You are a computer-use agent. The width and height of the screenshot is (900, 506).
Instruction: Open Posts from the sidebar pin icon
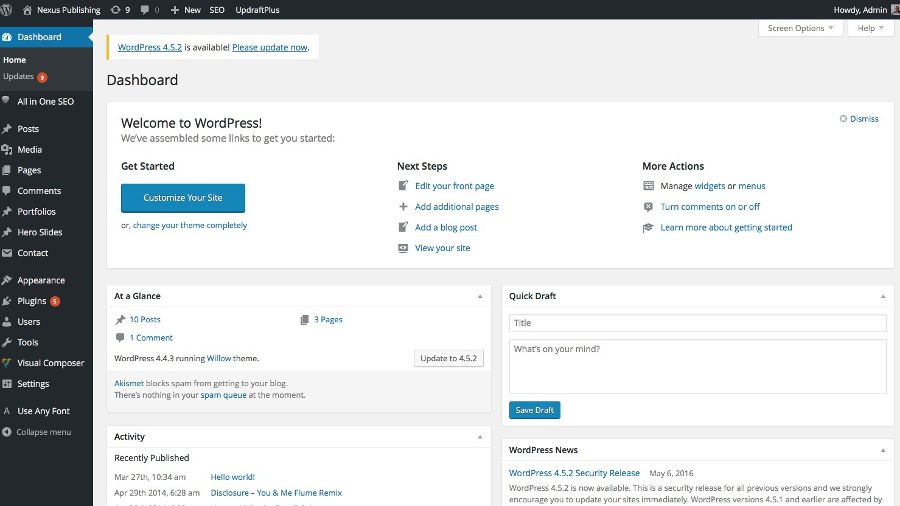(x=8, y=129)
